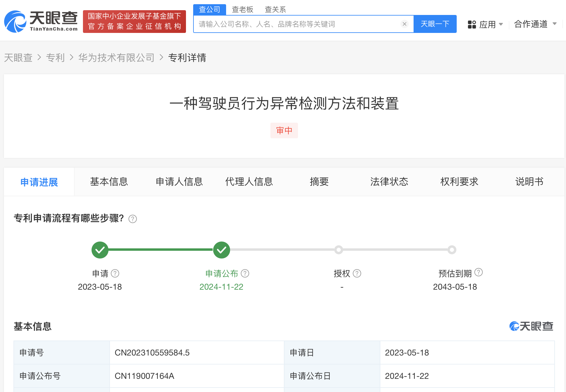
Task: Focus the company name search input field
Action: point(296,24)
